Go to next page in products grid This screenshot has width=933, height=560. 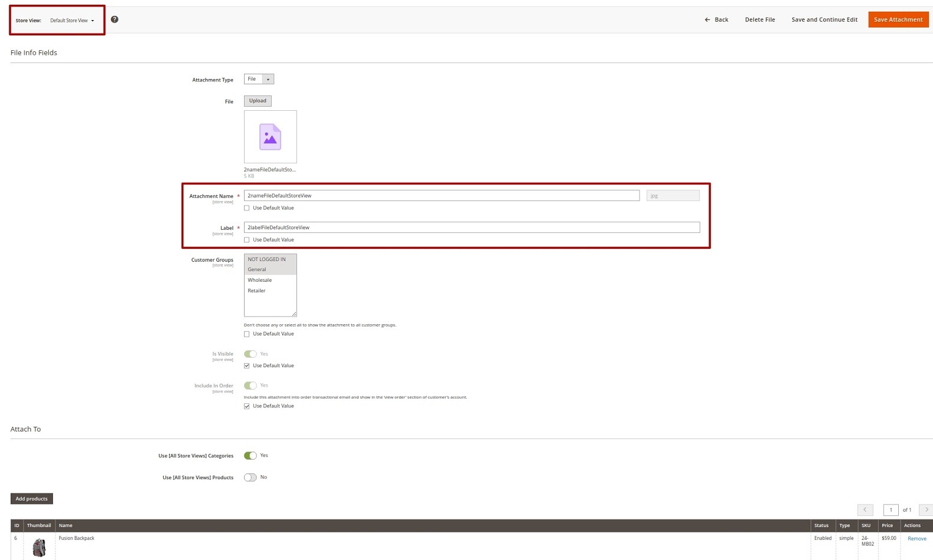click(926, 510)
